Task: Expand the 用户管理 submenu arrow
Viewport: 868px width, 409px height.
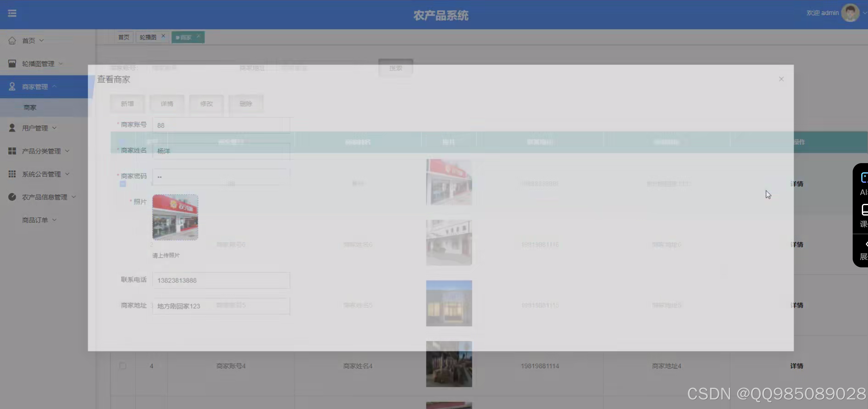Action: click(x=55, y=128)
